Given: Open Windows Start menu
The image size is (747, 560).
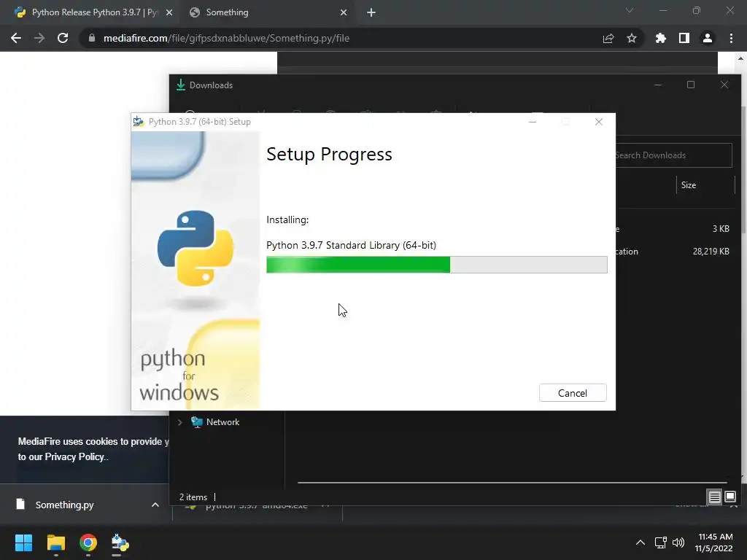Looking at the screenshot, I should (23, 542).
